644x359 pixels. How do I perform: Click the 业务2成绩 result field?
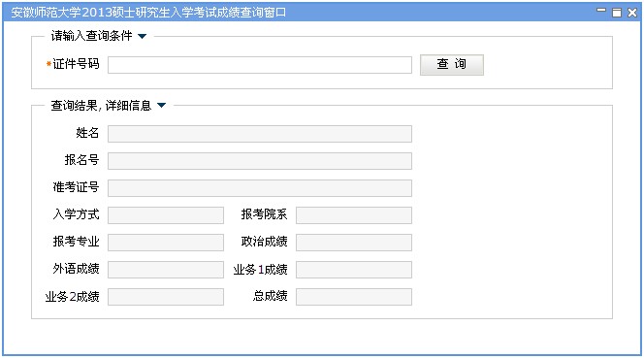(166, 297)
